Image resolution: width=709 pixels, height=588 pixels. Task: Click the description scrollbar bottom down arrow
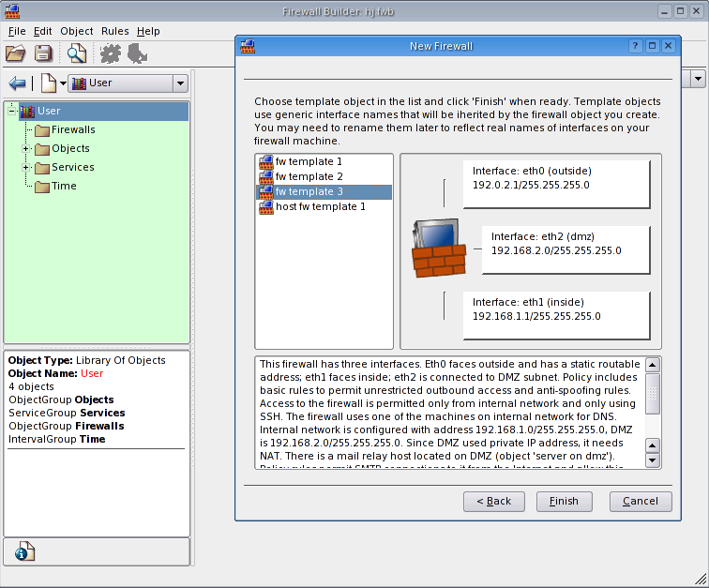[653, 460]
